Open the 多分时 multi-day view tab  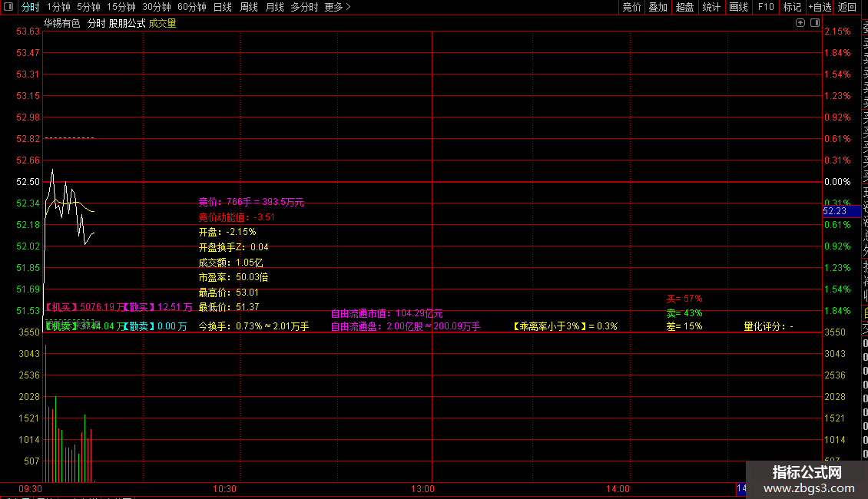(x=304, y=7)
